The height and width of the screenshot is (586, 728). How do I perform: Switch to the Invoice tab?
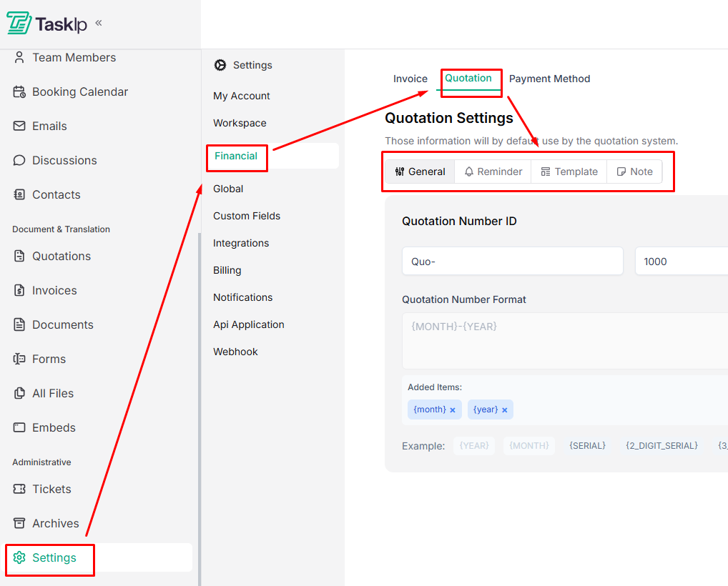click(x=410, y=79)
